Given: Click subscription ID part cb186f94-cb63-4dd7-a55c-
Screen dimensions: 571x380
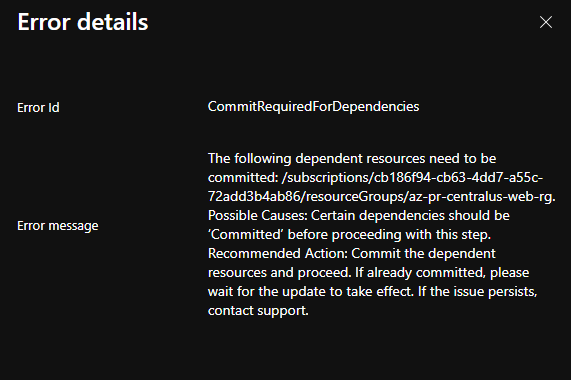Looking at the screenshot, I should 458,178.
